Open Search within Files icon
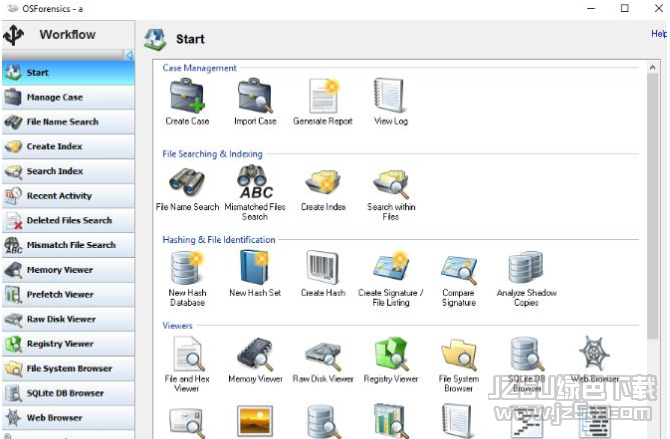The image size is (670, 439). tap(391, 184)
